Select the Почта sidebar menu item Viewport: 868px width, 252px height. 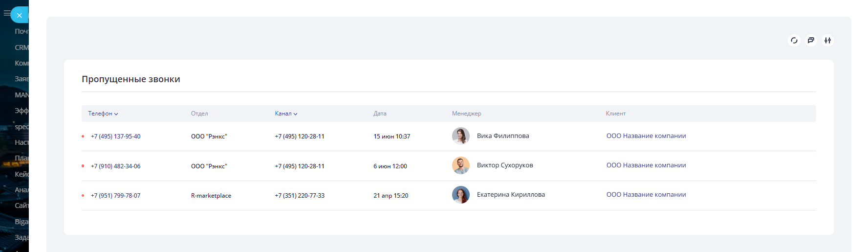tap(22, 31)
